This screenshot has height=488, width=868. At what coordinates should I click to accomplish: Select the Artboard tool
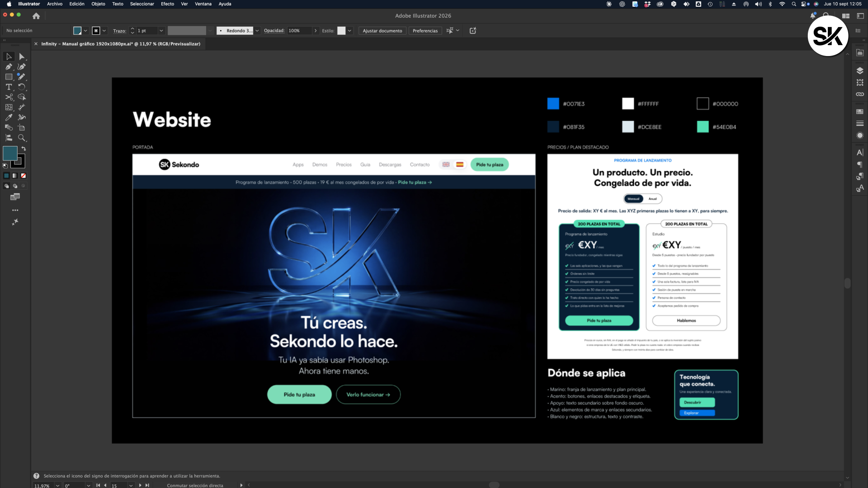click(22, 127)
